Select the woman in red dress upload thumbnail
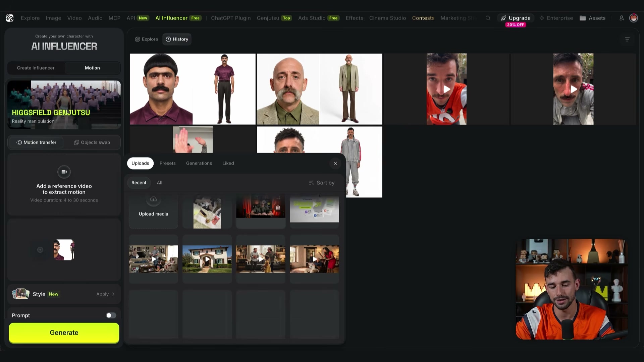Viewport: 644px width, 362px height. (314, 259)
